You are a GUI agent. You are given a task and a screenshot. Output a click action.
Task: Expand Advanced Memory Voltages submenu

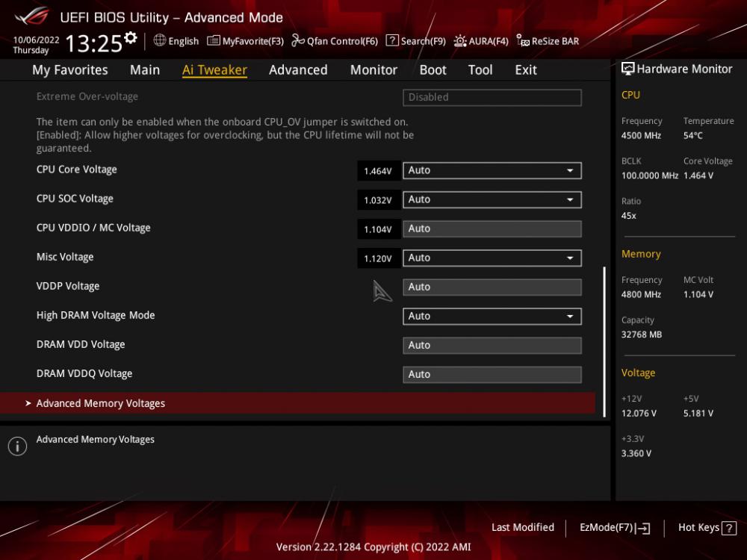point(298,403)
